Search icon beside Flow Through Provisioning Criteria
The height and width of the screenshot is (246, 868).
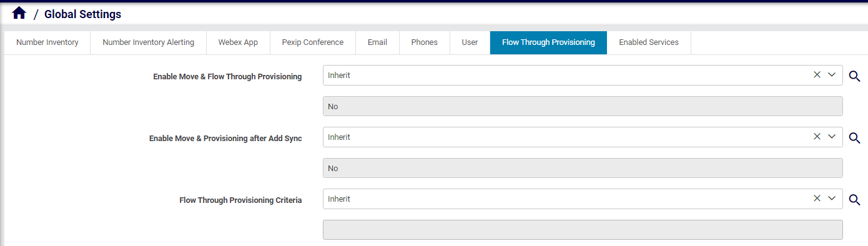click(x=854, y=200)
